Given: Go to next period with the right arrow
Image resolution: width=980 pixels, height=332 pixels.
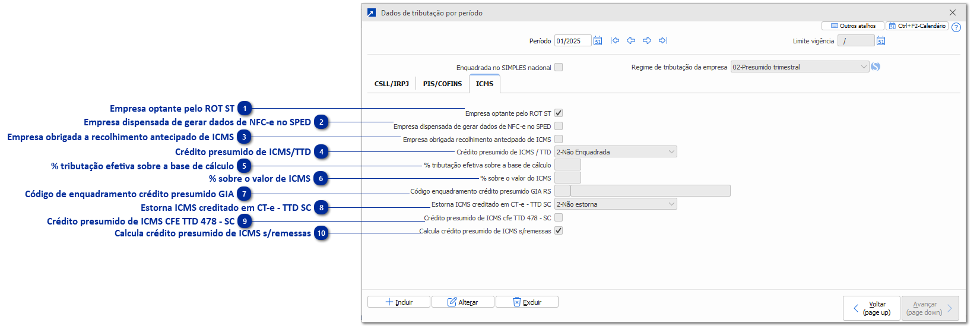Looking at the screenshot, I should pos(647,40).
